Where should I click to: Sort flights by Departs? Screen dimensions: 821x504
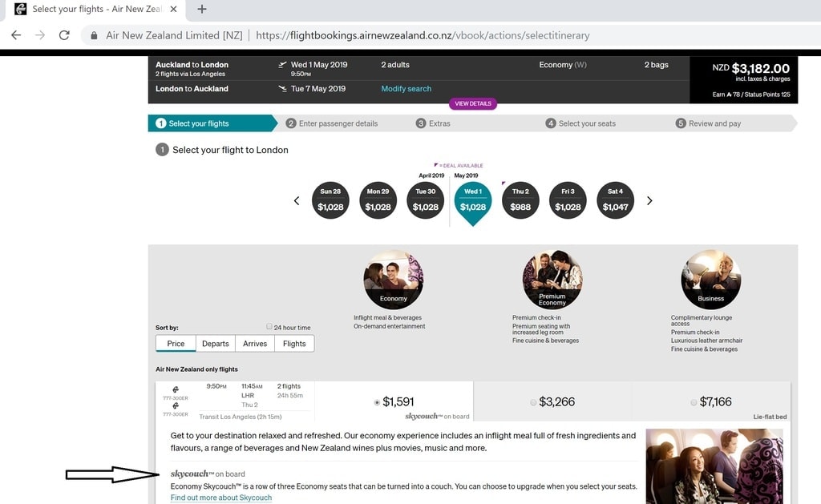tap(215, 343)
